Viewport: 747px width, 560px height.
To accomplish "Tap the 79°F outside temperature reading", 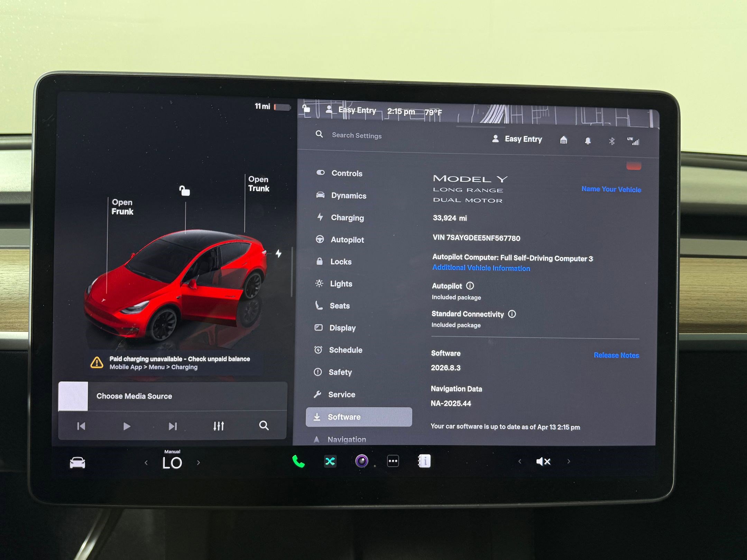I will 433,112.
